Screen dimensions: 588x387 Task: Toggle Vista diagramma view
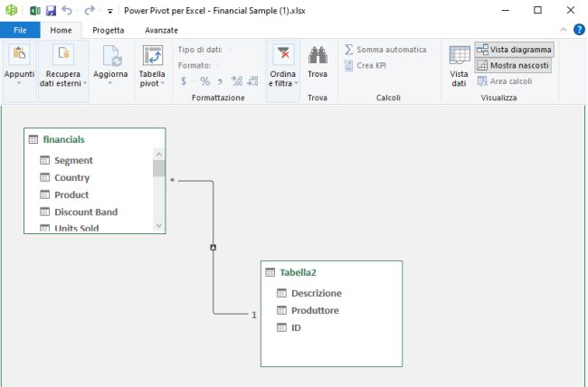(x=514, y=50)
